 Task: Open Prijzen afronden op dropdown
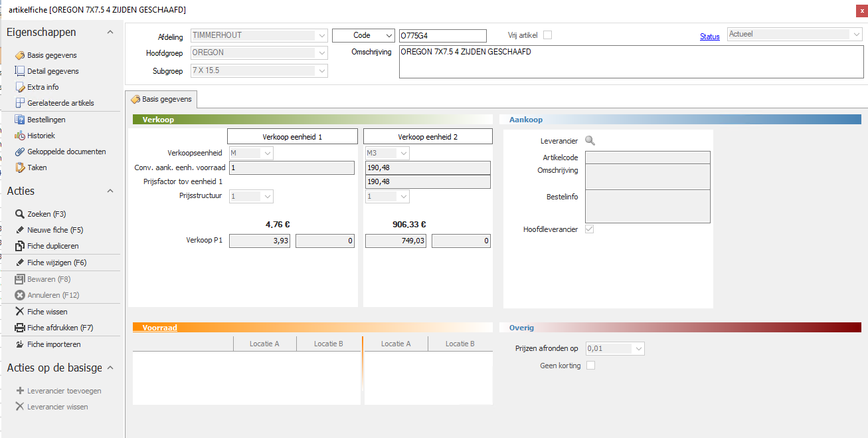pos(638,349)
